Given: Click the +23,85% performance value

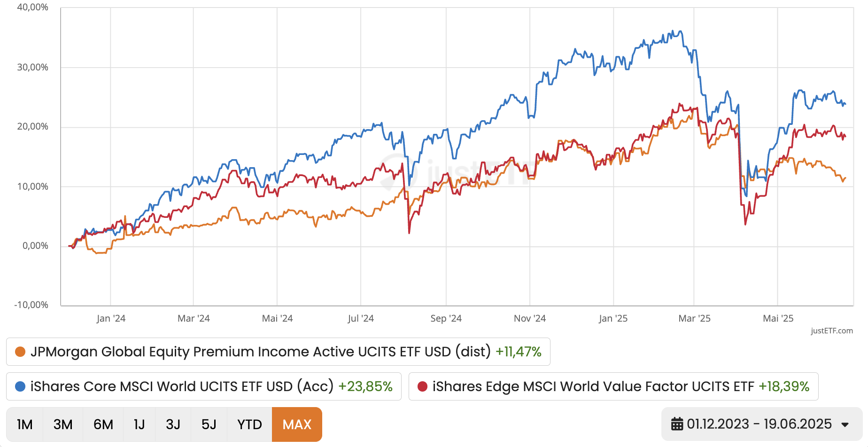Looking at the screenshot, I should 364,386.
